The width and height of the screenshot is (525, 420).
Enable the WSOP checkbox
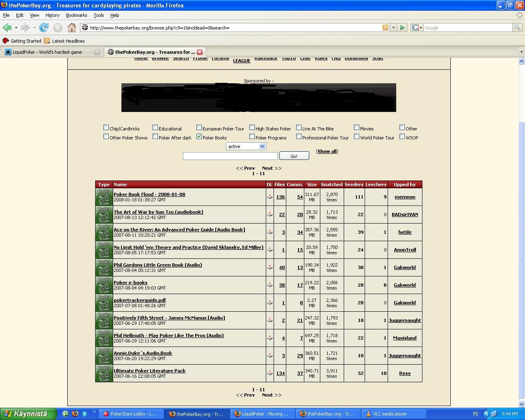coord(402,137)
